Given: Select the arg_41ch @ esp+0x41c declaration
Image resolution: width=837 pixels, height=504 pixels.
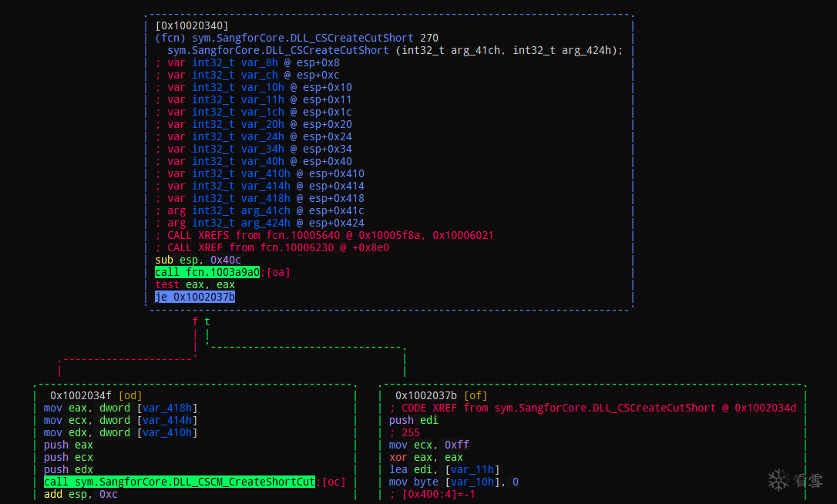Looking at the screenshot, I should coord(260,210).
